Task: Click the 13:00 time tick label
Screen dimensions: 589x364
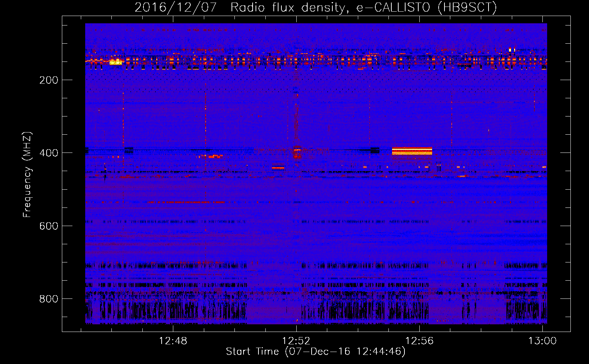Action: [542, 341]
